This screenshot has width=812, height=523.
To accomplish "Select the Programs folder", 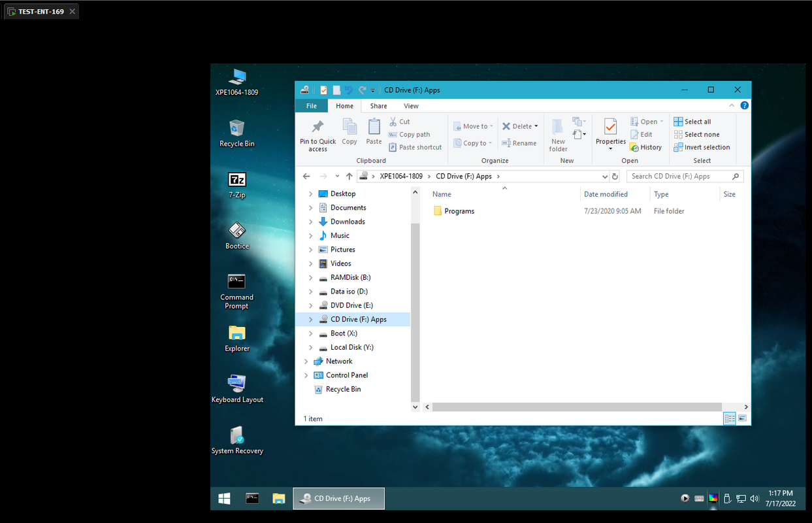I will click(453, 211).
